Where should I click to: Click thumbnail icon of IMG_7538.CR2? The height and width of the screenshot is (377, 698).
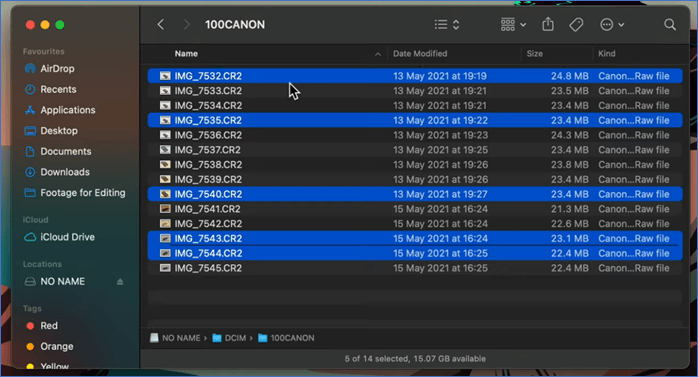pos(165,165)
